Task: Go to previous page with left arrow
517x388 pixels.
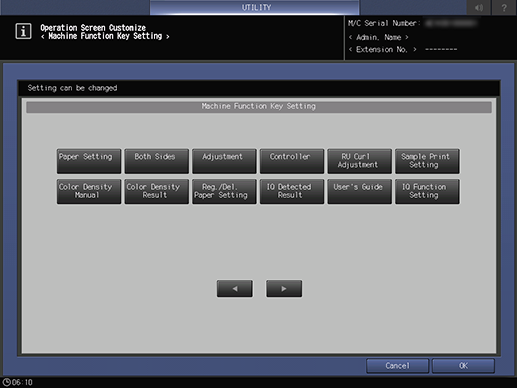Action: (235, 289)
